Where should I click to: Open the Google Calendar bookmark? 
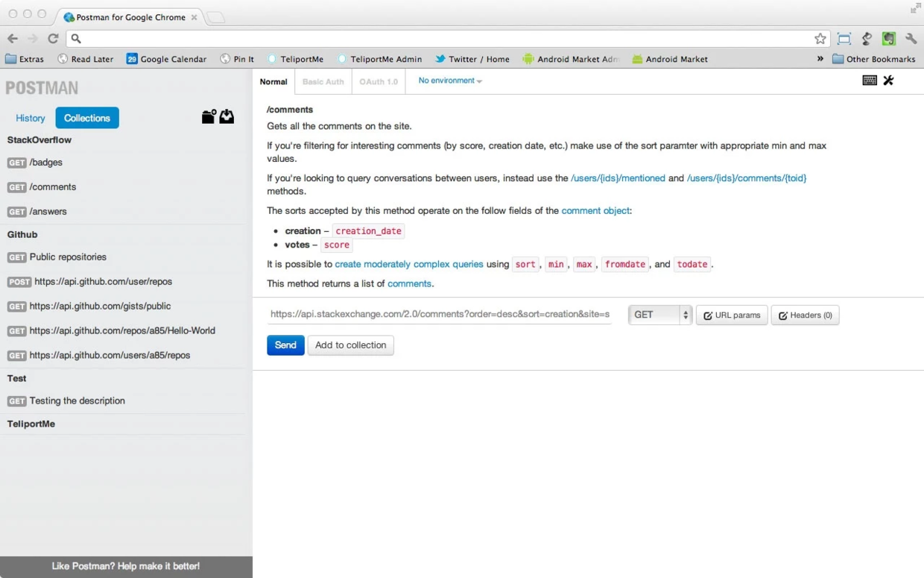tap(166, 59)
